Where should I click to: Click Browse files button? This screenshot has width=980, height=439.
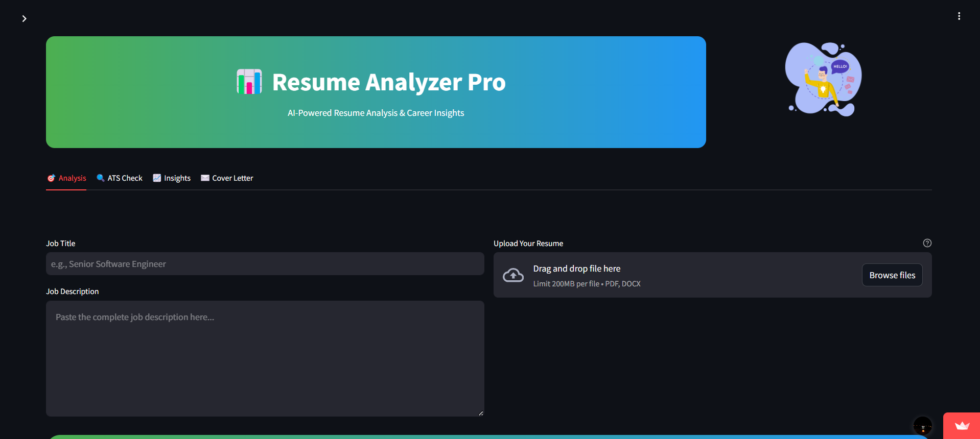coord(892,275)
